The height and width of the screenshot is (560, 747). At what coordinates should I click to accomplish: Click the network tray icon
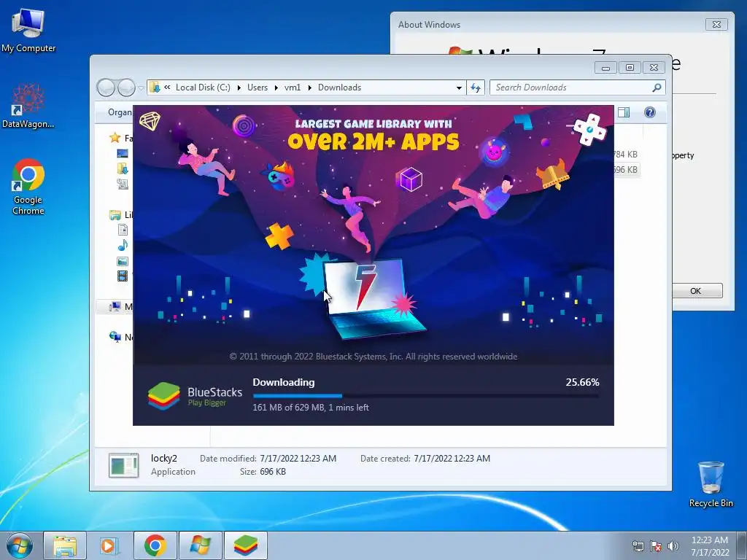tap(638, 546)
